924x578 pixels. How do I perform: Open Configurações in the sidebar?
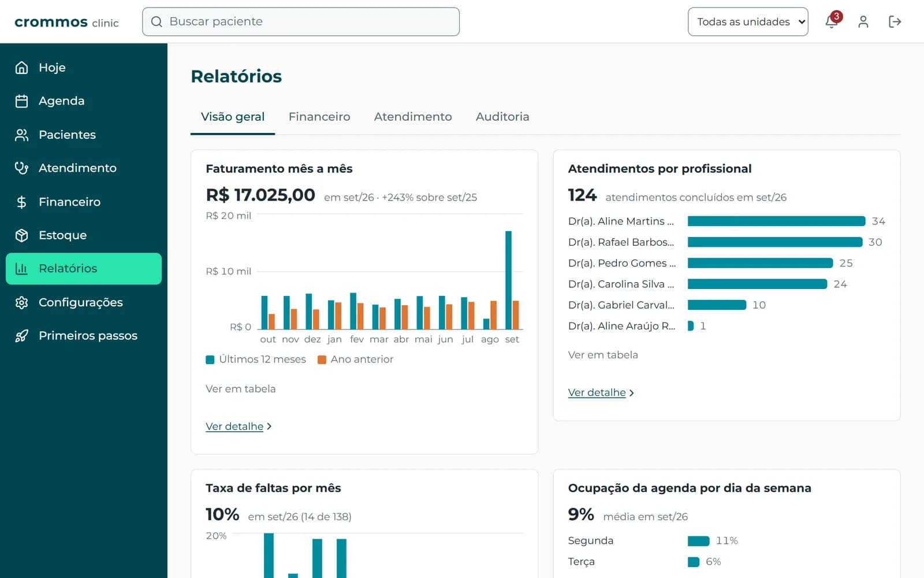(x=84, y=302)
